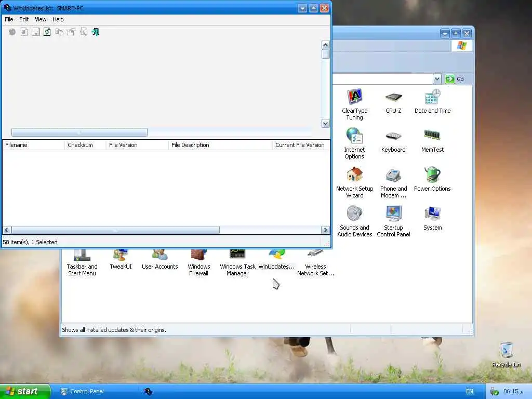Select the User Accounts item
The width and height of the screenshot is (532, 399).
point(160,260)
